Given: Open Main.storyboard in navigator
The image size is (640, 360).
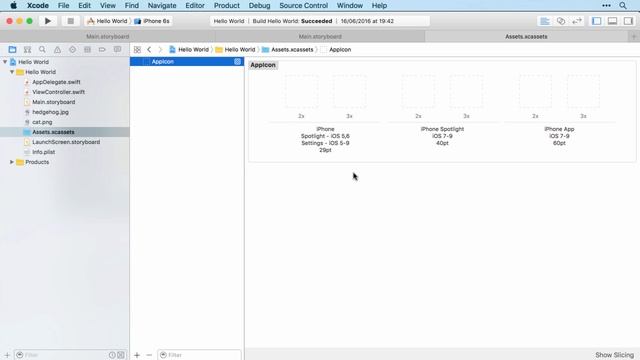Looking at the screenshot, I should click(x=53, y=102).
